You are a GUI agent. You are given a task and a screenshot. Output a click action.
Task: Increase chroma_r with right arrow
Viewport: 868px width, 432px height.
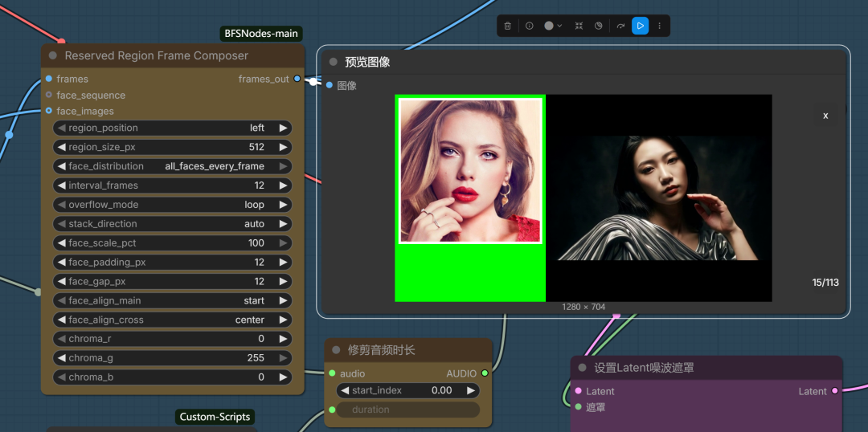[284, 339]
